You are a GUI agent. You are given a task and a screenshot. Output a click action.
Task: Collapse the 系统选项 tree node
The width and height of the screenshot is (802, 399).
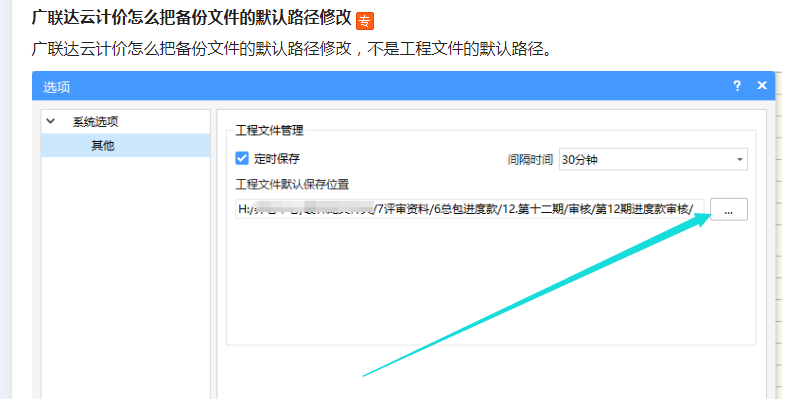51,122
